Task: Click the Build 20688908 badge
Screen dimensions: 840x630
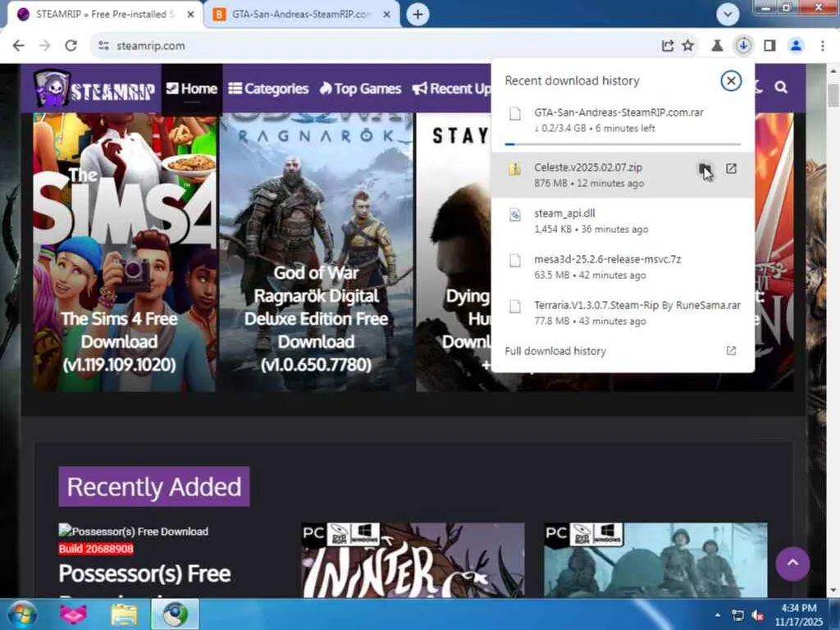Action: 96,549
